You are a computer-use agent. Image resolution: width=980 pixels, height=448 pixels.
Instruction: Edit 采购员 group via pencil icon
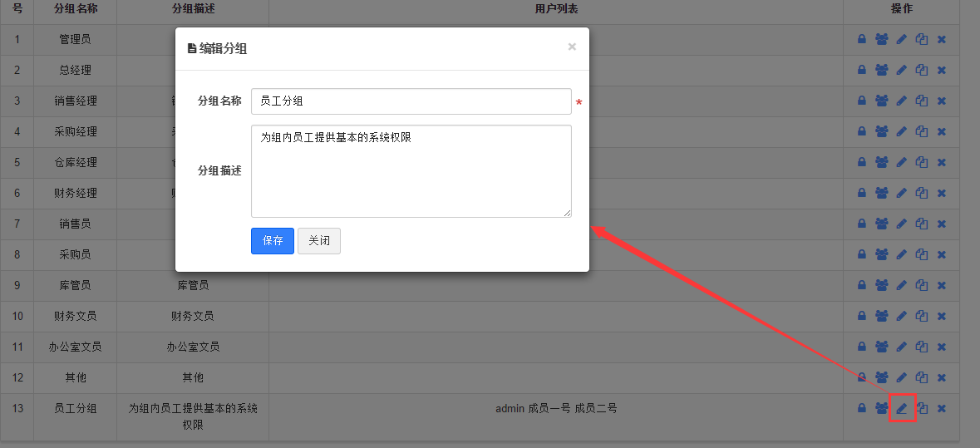tap(901, 254)
